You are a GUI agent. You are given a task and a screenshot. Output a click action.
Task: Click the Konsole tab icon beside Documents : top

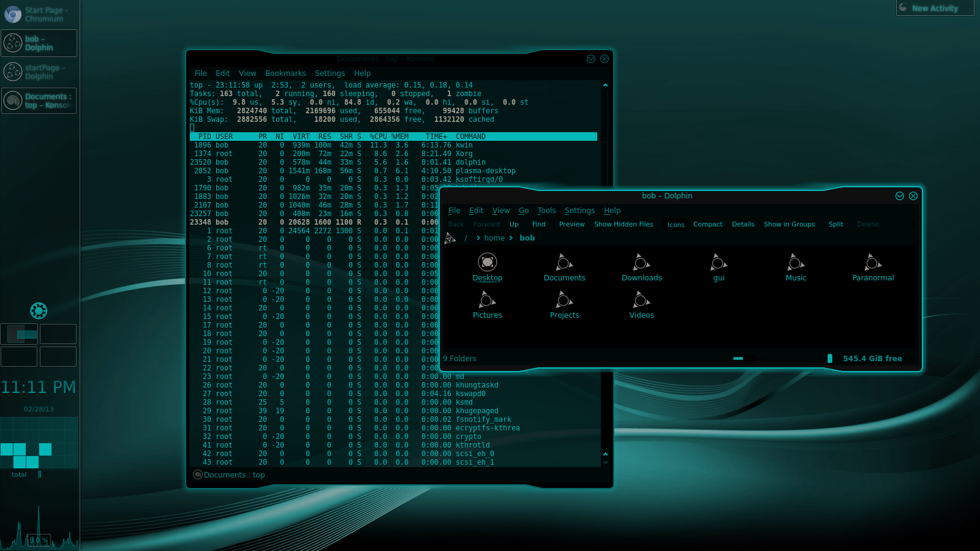(197, 474)
